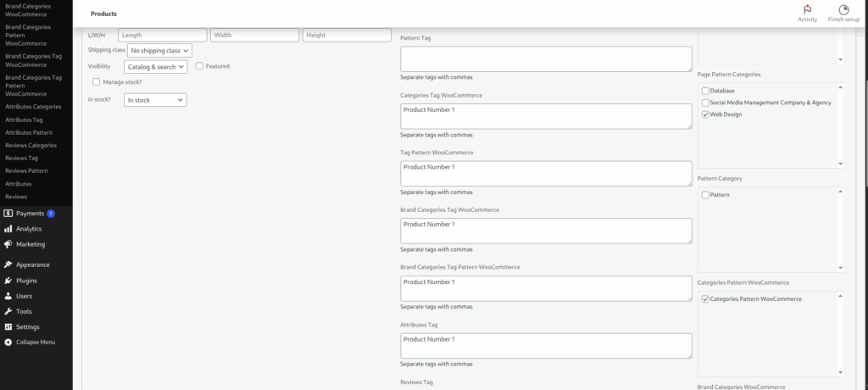Click the Height input field

pyautogui.click(x=347, y=35)
